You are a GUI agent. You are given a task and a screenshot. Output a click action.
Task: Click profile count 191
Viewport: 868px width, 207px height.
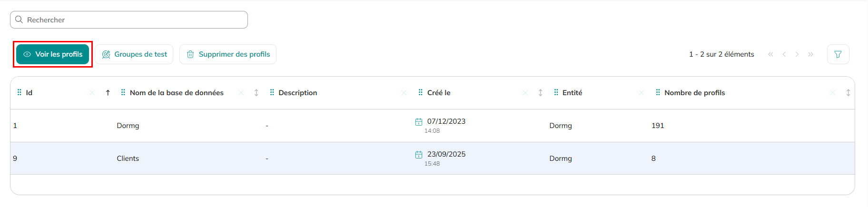658,126
